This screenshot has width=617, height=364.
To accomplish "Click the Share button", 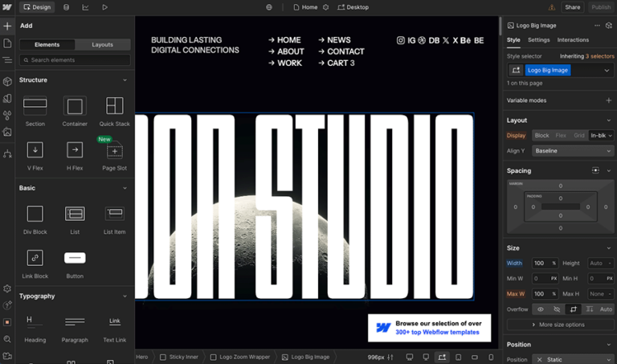I will [572, 7].
